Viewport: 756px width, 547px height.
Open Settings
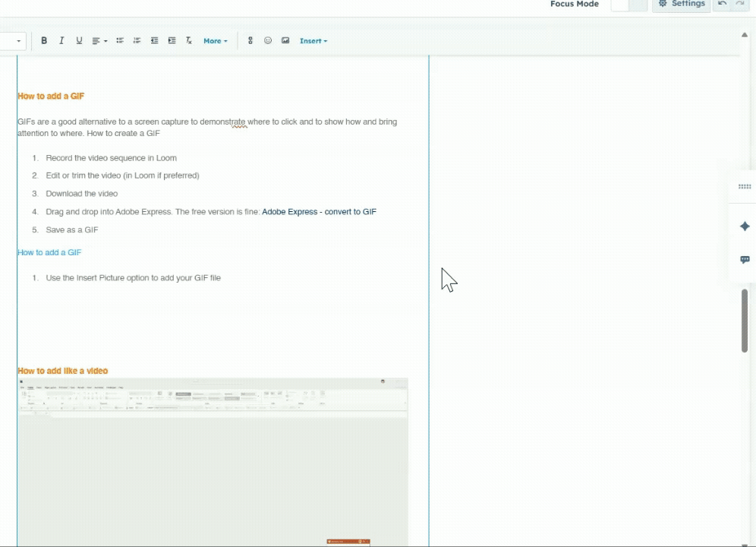point(682,4)
